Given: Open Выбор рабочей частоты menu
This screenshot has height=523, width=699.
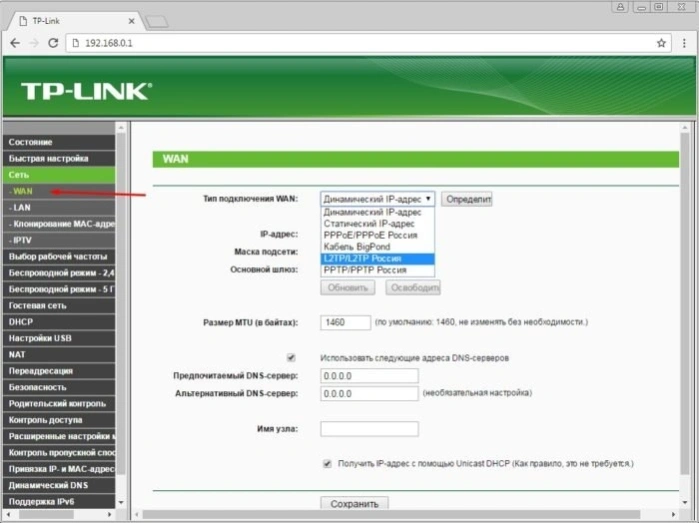Looking at the screenshot, I should (59, 257).
